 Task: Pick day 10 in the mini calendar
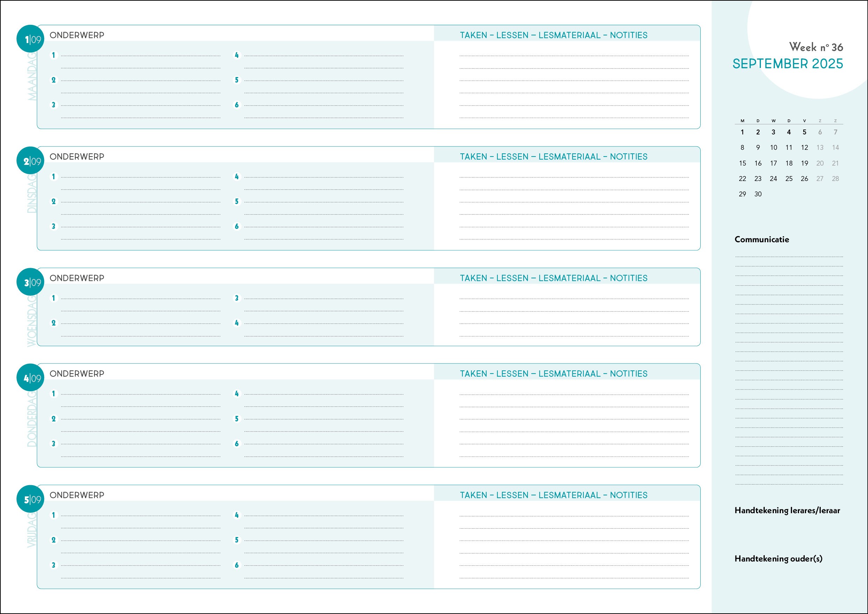tap(773, 147)
